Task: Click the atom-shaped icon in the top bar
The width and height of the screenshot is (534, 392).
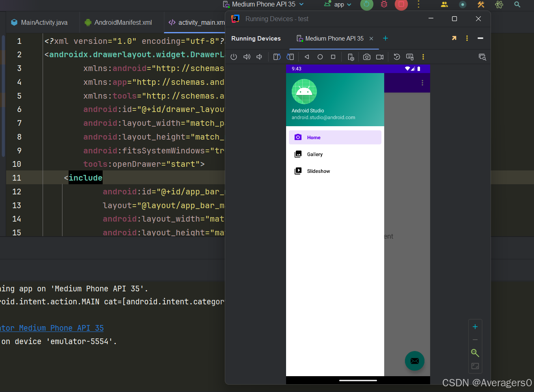Action: (499, 4)
